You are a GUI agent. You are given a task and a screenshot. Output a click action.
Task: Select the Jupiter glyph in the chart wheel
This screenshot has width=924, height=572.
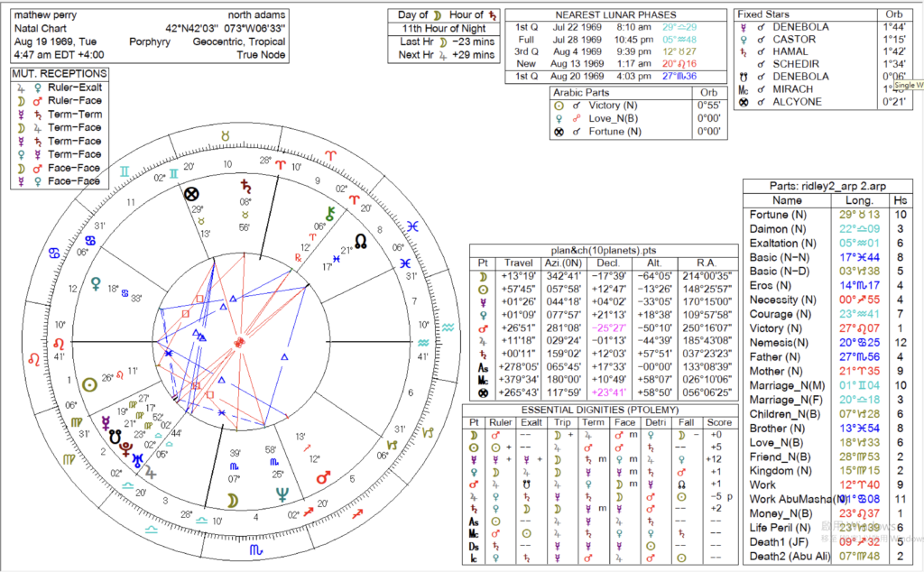point(150,469)
